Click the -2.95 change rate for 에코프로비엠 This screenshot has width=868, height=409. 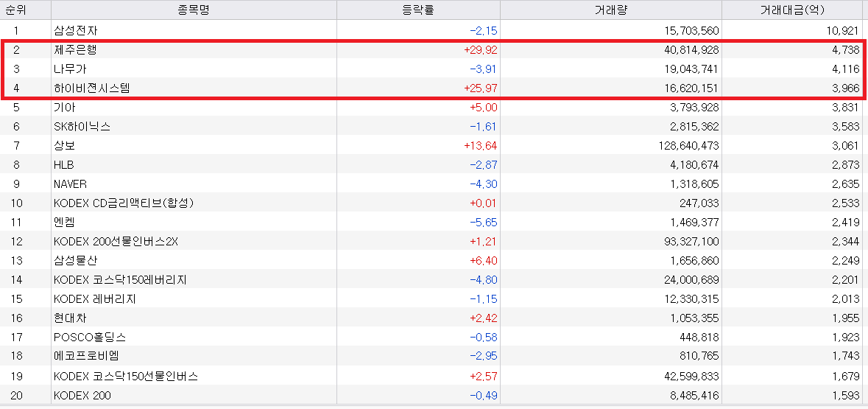(483, 357)
